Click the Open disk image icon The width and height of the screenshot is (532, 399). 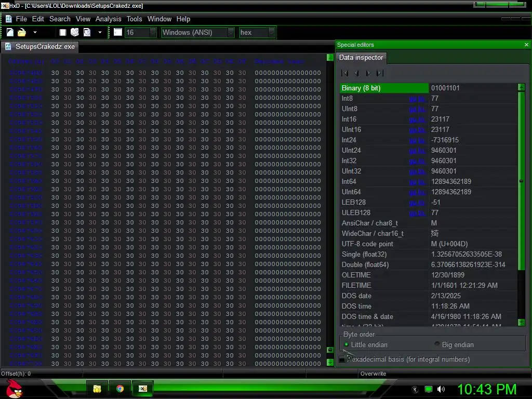tap(87, 32)
